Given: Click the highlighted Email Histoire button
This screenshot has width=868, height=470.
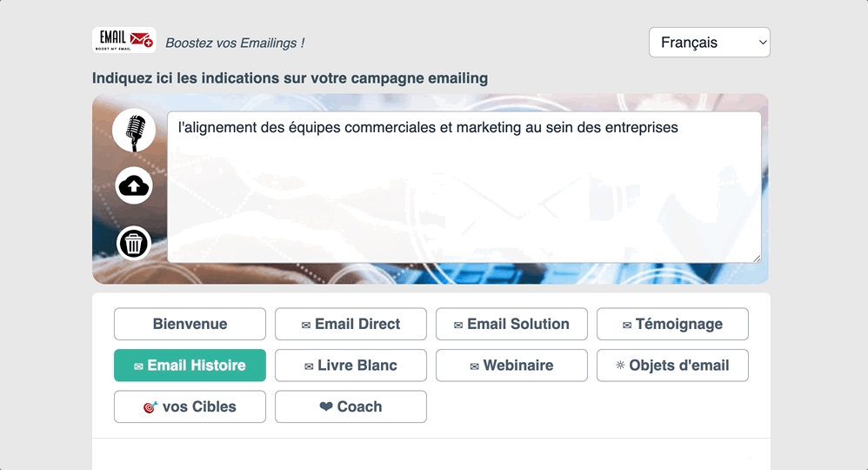Looking at the screenshot, I should click(x=190, y=366).
